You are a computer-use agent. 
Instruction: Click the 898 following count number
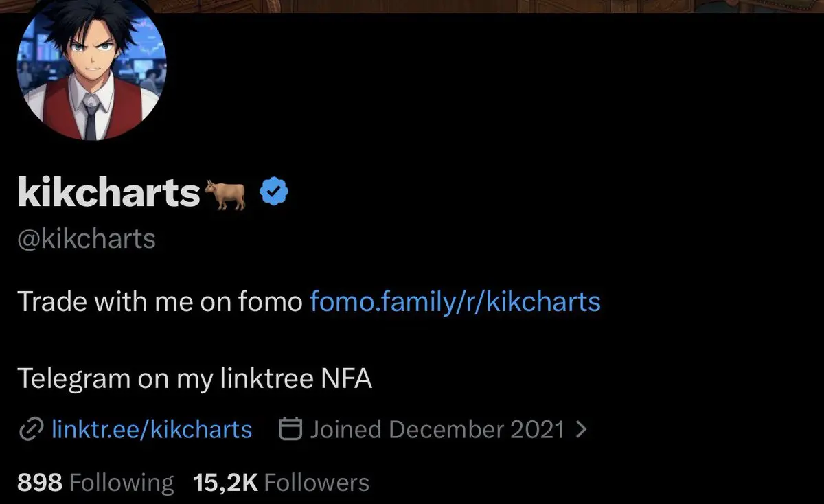pos(40,483)
